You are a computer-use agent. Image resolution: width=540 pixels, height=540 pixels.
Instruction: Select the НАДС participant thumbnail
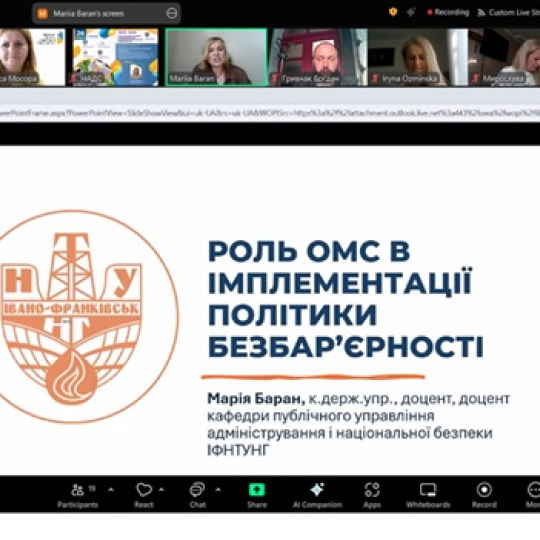116,57
